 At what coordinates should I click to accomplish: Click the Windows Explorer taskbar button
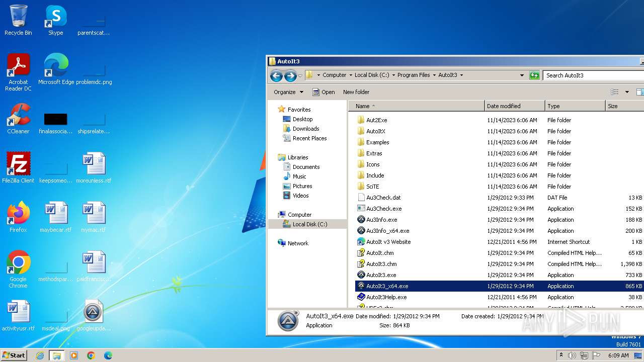pos(56,355)
